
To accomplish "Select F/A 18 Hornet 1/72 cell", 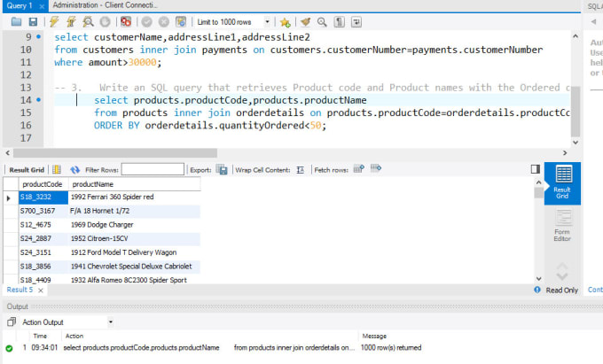I will [x=134, y=211].
